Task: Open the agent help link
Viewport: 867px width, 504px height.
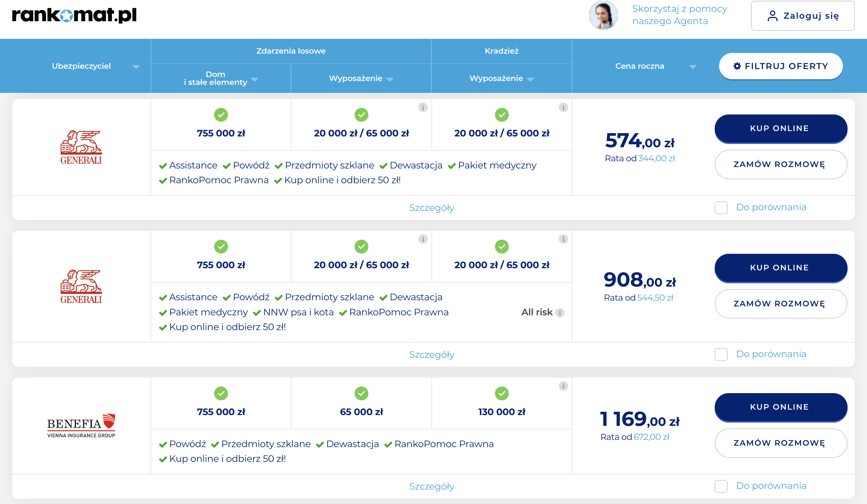Action: (679, 15)
